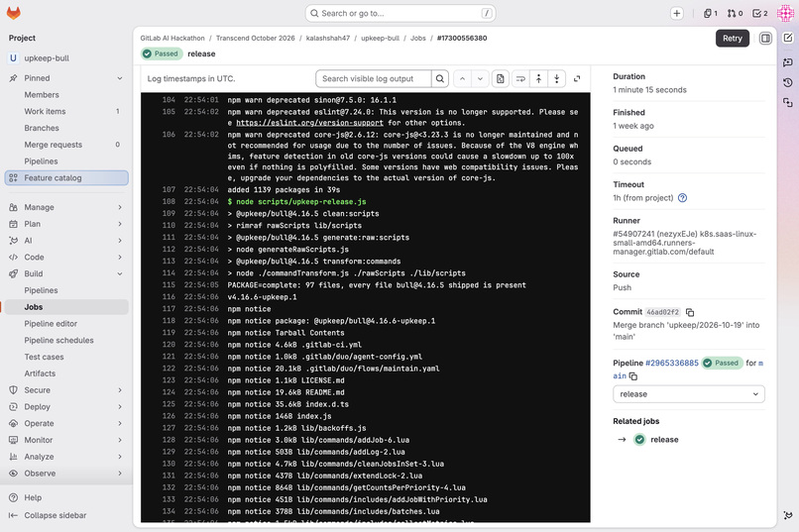Copy the branch name main icon

(x=632, y=376)
